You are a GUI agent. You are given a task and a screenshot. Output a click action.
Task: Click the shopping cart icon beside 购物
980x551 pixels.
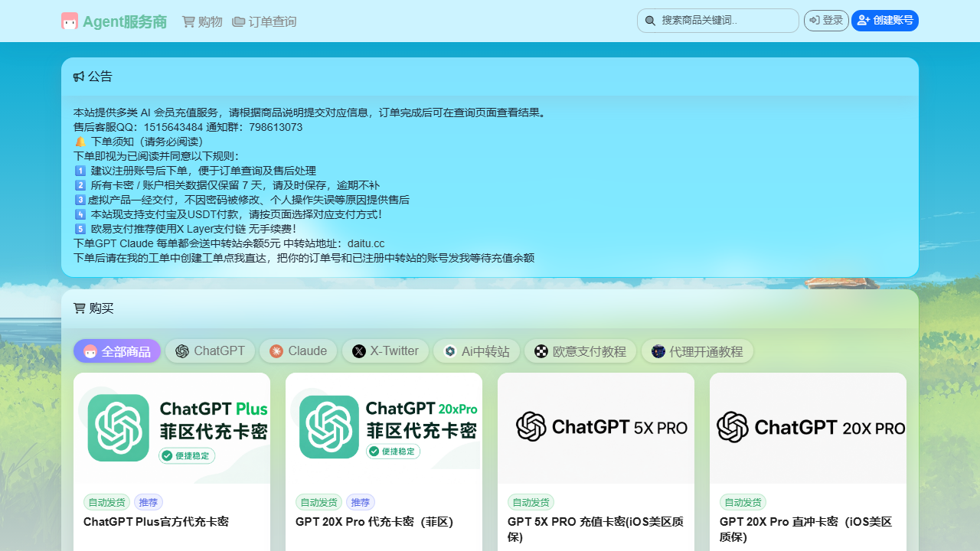point(188,21)
